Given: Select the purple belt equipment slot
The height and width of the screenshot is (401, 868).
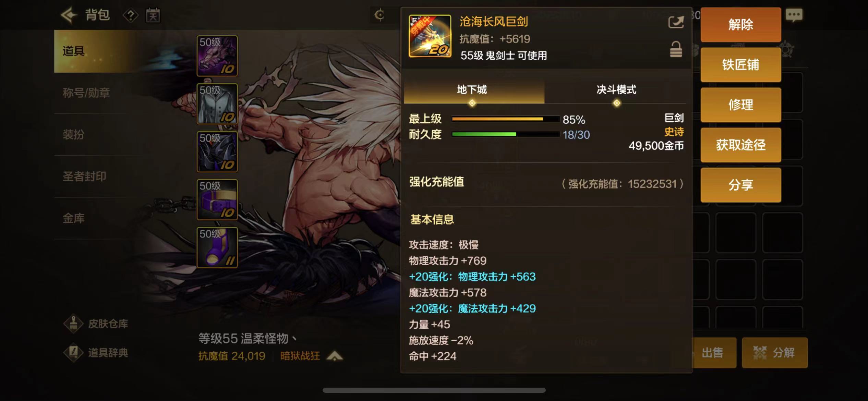Looking at the screenshot, I should tap(217, 200).
